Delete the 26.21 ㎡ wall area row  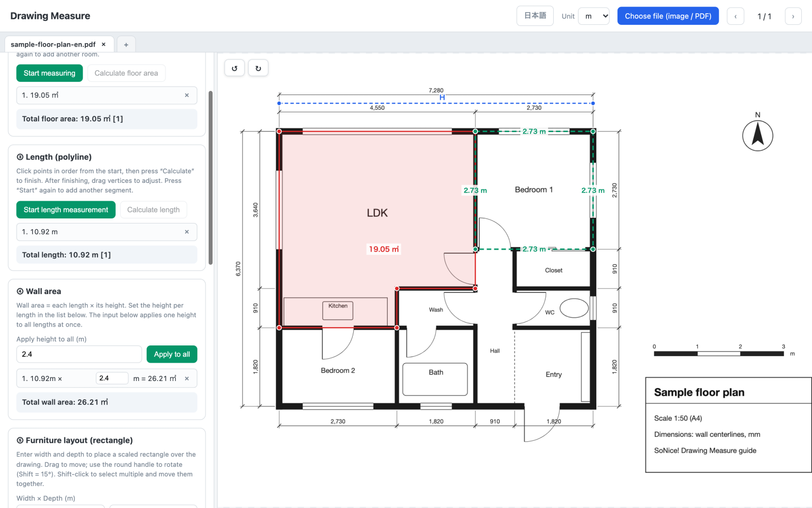187,378
